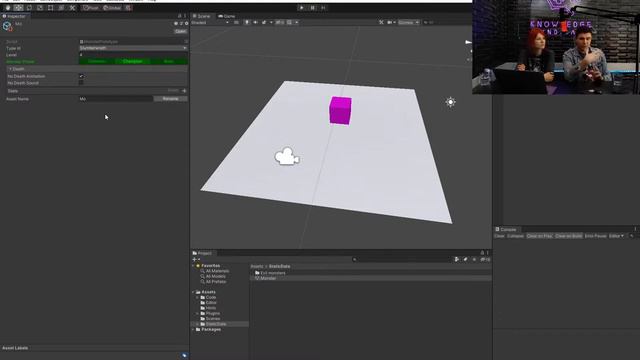
Task: Click the Rename button
Action: click(171, 99)
